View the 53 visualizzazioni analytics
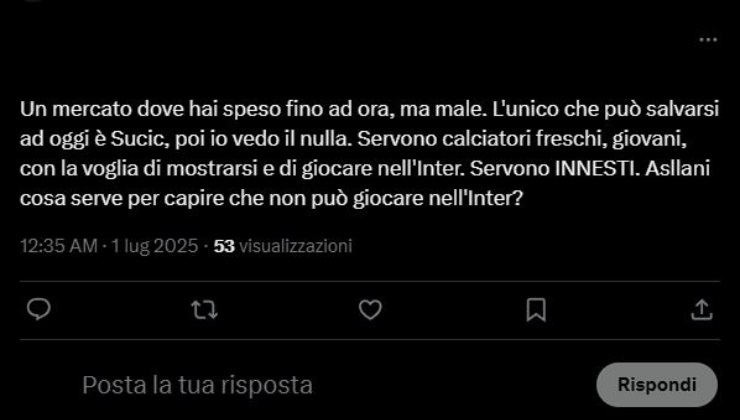The image size is (740, 420). (x=283, y=246)
